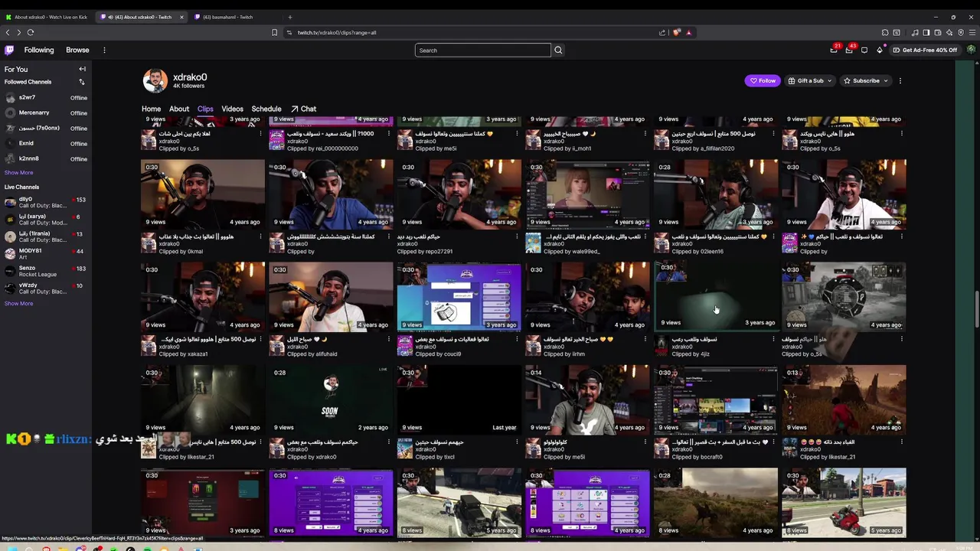Open the Prime loot crown icon

(834, 50)
